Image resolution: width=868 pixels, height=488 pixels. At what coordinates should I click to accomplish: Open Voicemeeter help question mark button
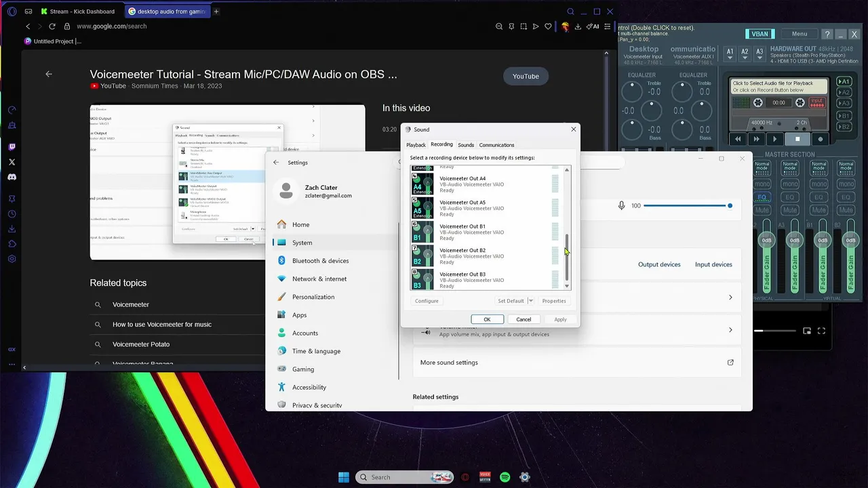click(827, 34)
